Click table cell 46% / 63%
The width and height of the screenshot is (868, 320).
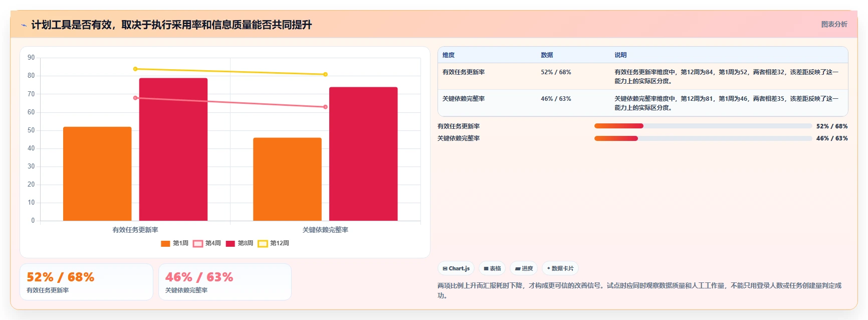click(x=556, y=99)
